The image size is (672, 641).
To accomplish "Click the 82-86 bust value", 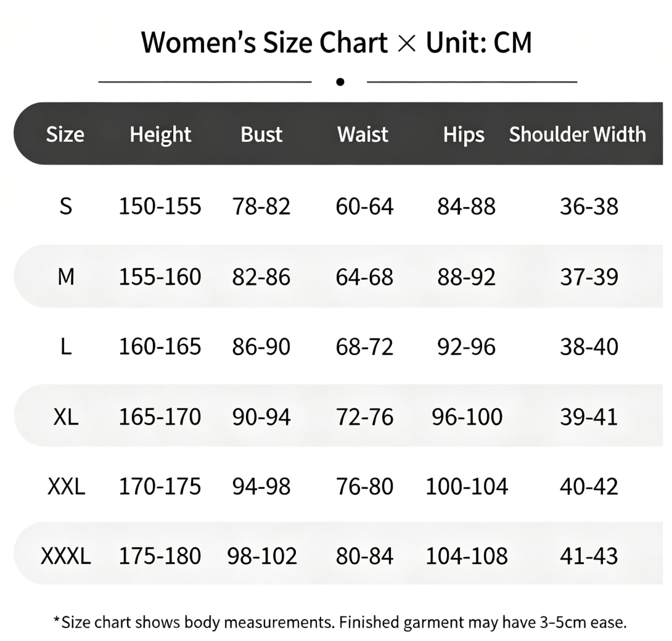I will pyautogui.click(x=261, y=277).
